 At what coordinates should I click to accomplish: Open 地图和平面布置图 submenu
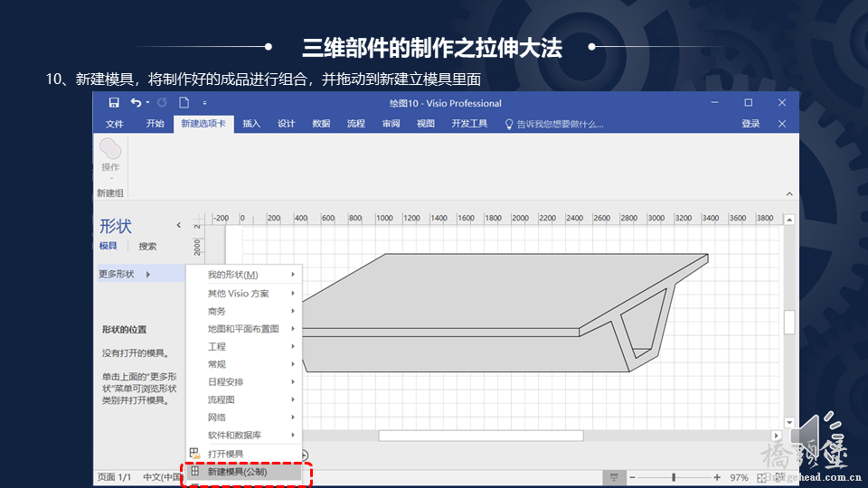pyautogui.click(x=244, y=329)
